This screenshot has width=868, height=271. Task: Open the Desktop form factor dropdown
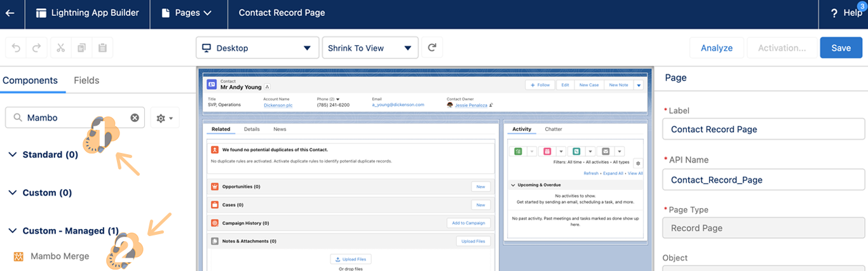tap(257, 48)
